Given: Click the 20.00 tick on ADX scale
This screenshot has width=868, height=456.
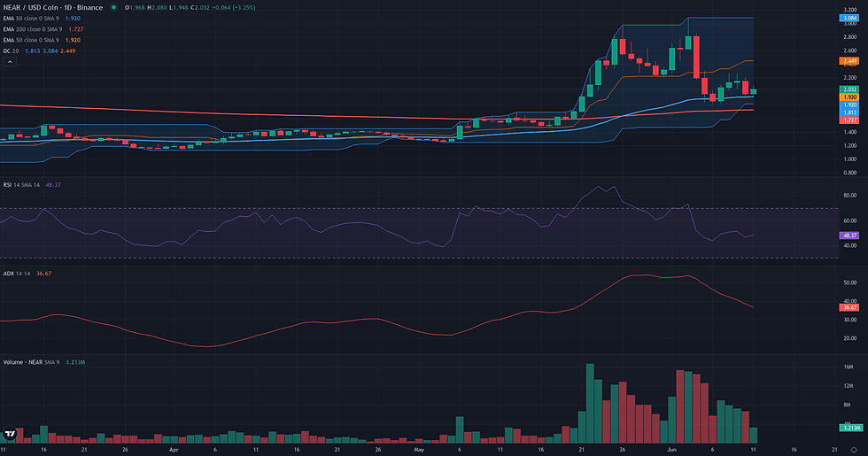Looking at the screenshot, I should [x=849, y=338].
